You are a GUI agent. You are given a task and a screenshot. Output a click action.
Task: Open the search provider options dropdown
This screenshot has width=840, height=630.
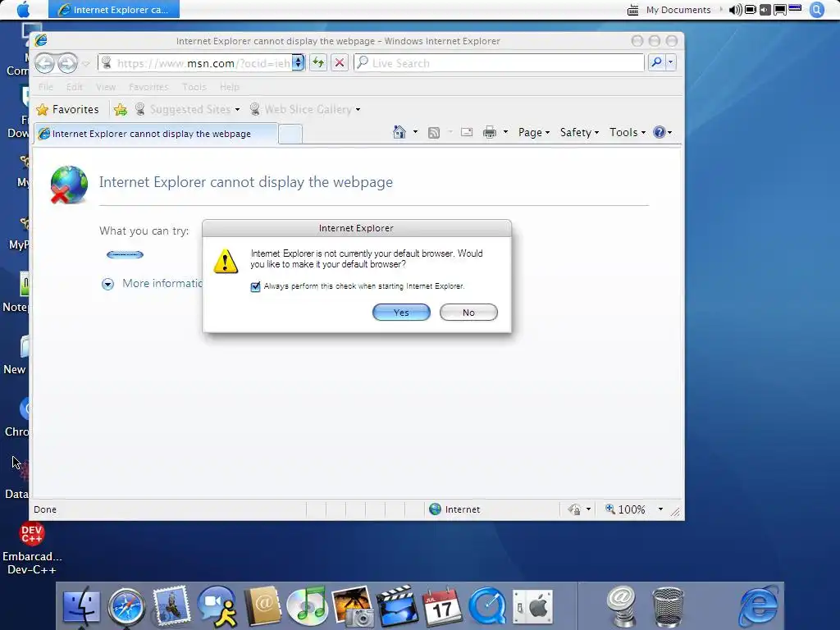click(x=670, y=62)
